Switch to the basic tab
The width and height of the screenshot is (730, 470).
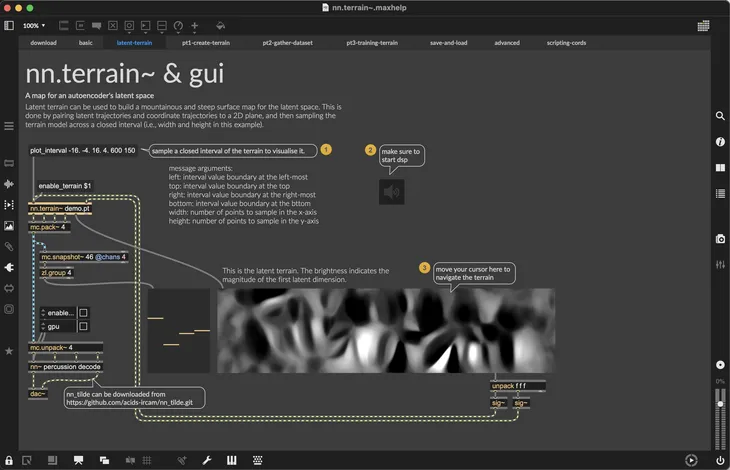(86, 43)
